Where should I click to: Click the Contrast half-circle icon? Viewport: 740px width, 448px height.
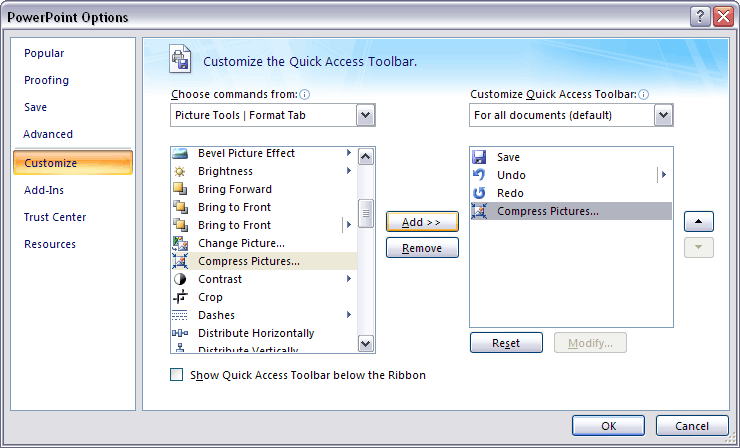coord(180,279)
